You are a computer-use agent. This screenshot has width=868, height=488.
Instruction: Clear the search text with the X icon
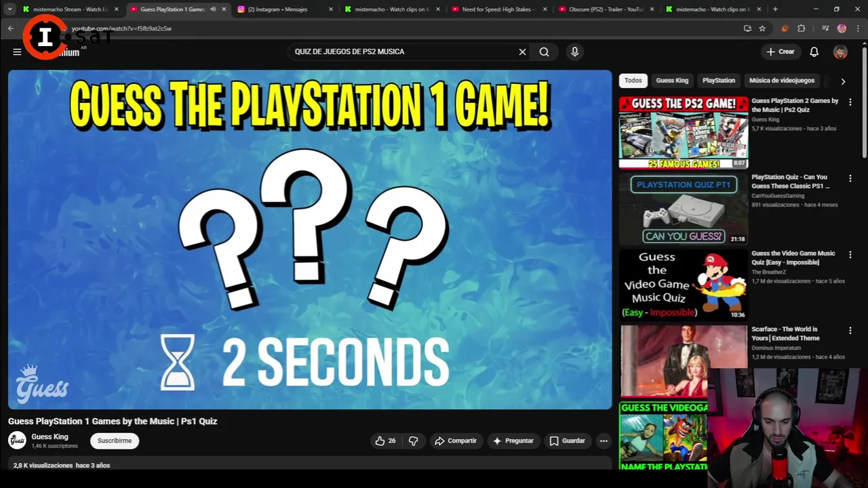coord(522,52)
